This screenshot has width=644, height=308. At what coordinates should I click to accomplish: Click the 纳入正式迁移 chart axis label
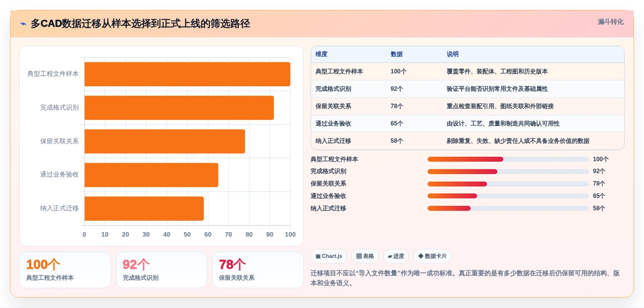pyautogui.click(x=59, y=208)
